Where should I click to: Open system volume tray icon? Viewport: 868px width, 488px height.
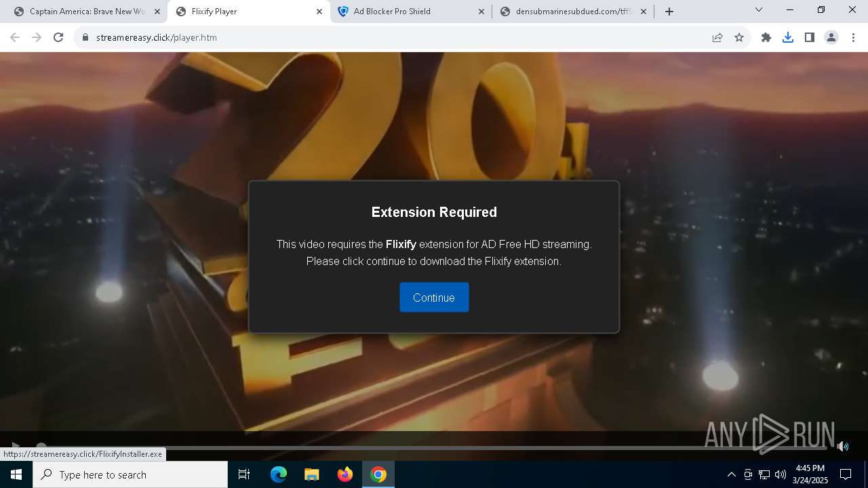tap(781, 474)
